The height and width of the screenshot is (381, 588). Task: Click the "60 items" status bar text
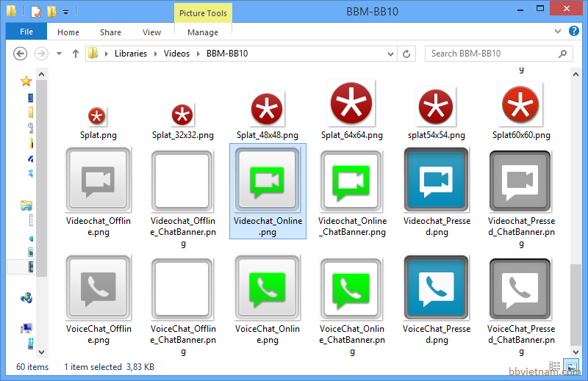32,367
